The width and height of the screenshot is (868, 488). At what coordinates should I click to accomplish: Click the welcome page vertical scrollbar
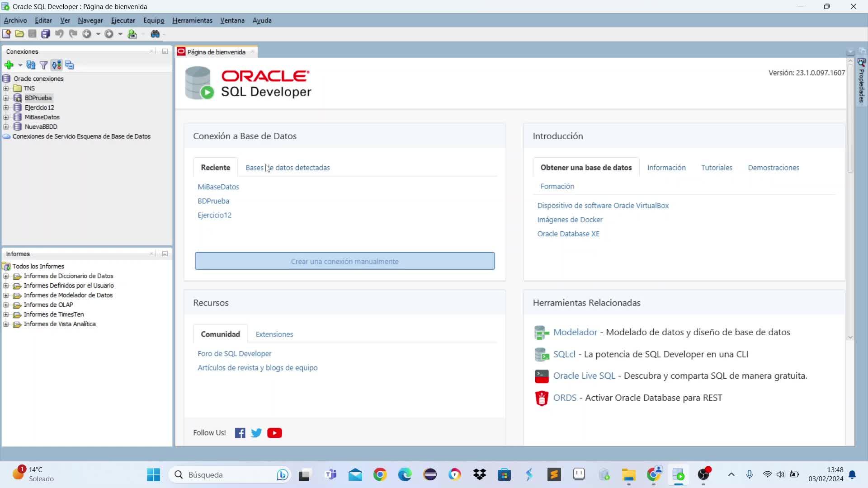(850, 118)
